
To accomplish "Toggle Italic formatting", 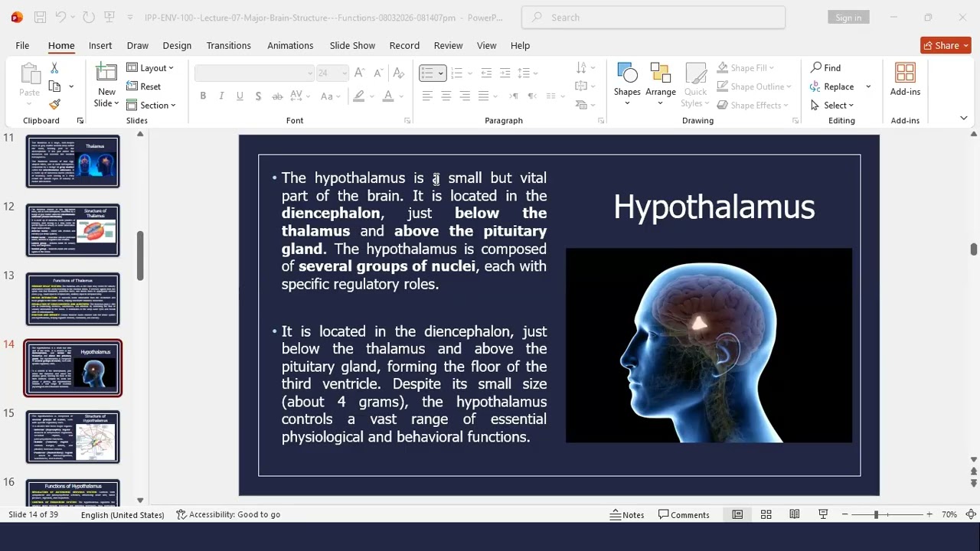I will tap(221, 96).
